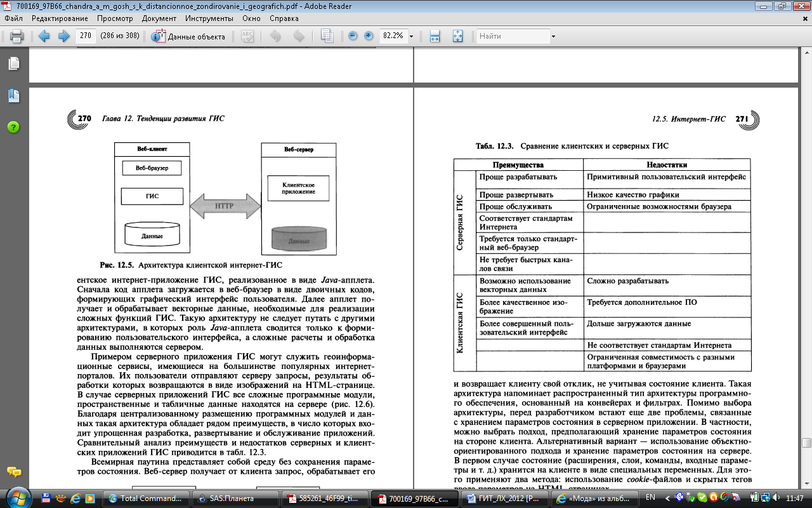Open the Окно menu

(x=251, y=18)
